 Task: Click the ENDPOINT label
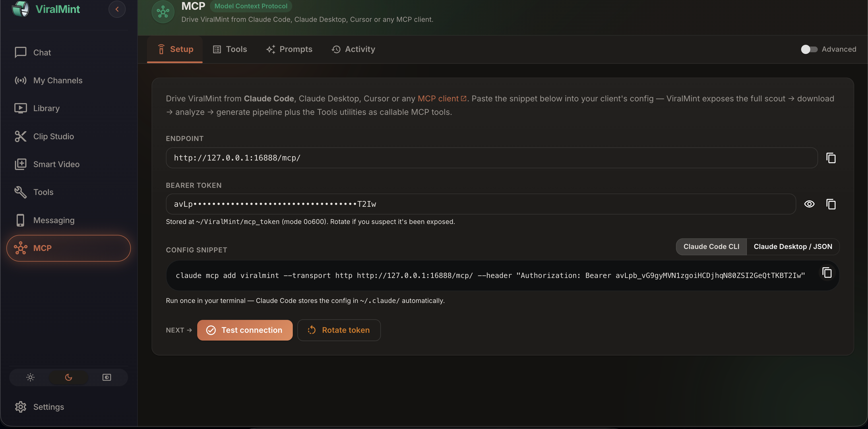(185, 138)
